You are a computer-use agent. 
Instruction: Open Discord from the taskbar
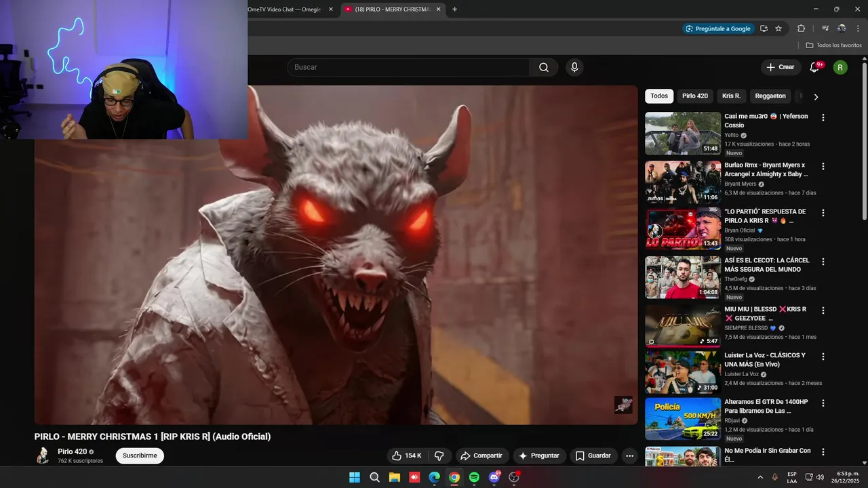(x=494, y=477)
